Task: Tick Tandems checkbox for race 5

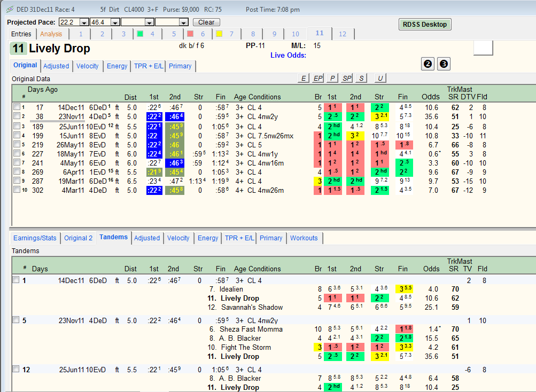Action: tap(15, 319)
